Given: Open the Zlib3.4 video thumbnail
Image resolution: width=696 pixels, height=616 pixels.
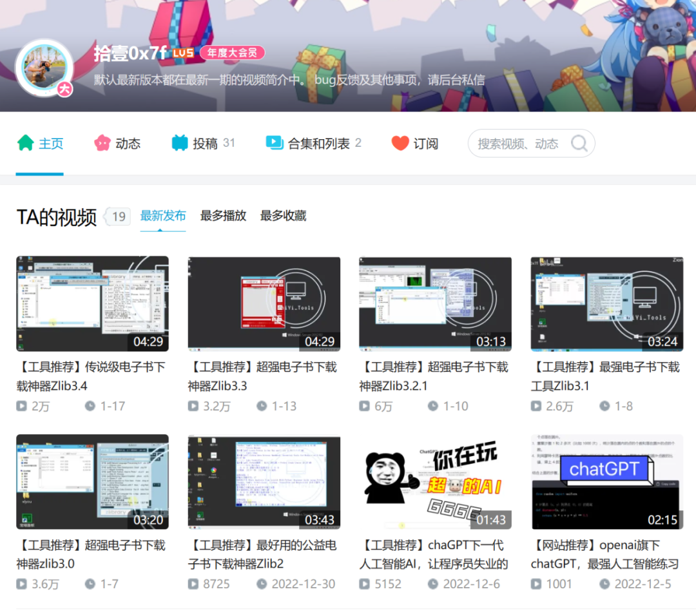Looking at the screenshot, I should tap(92, 303).
